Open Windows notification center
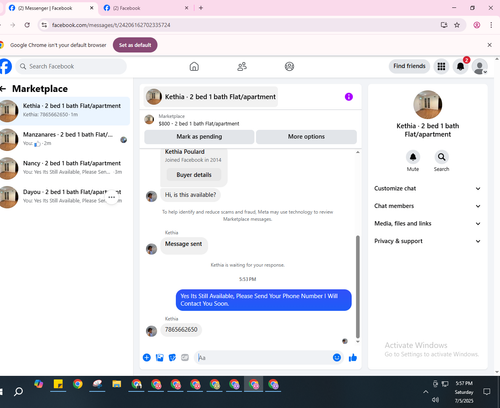Viewport: 500px width, 408px height. [487, 392]
